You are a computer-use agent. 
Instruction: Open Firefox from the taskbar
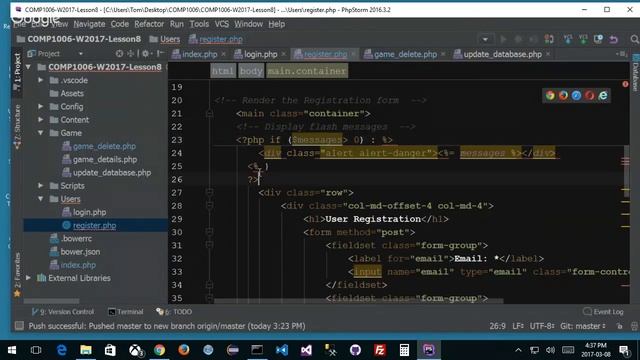click(x=184, y=350)
